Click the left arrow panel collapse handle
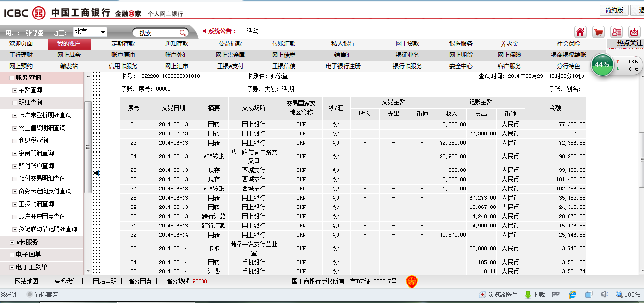Viewport: 644px width, 303px height. tap(96, 173)
